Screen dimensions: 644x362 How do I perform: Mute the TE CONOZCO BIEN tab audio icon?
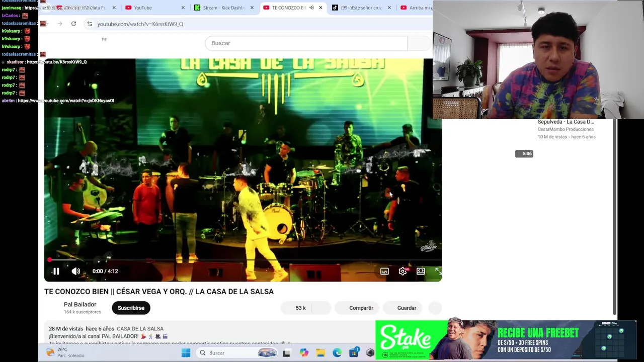pyautogui.click(x=311, y=8)
